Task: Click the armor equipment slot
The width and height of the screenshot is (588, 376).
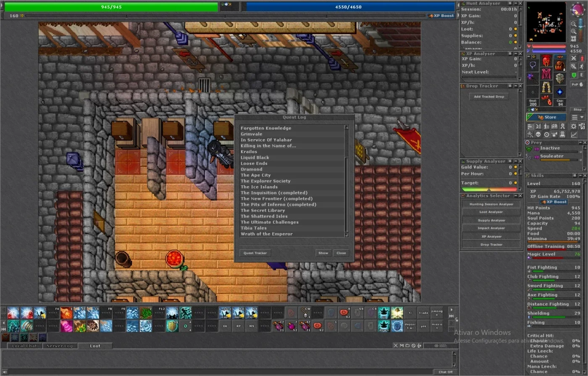Action: [x=547, y=73]
